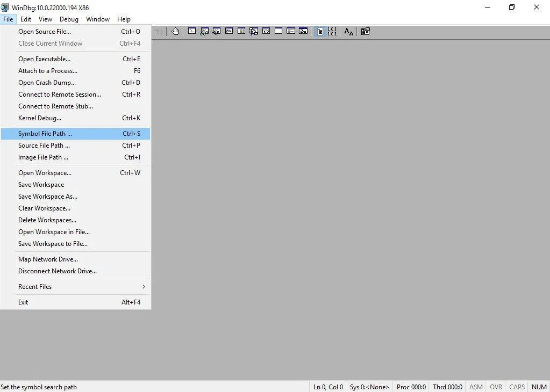This screenshot has width=550, height=392.
Task: Open the Watch window toolbar icon
Action: 204,31
